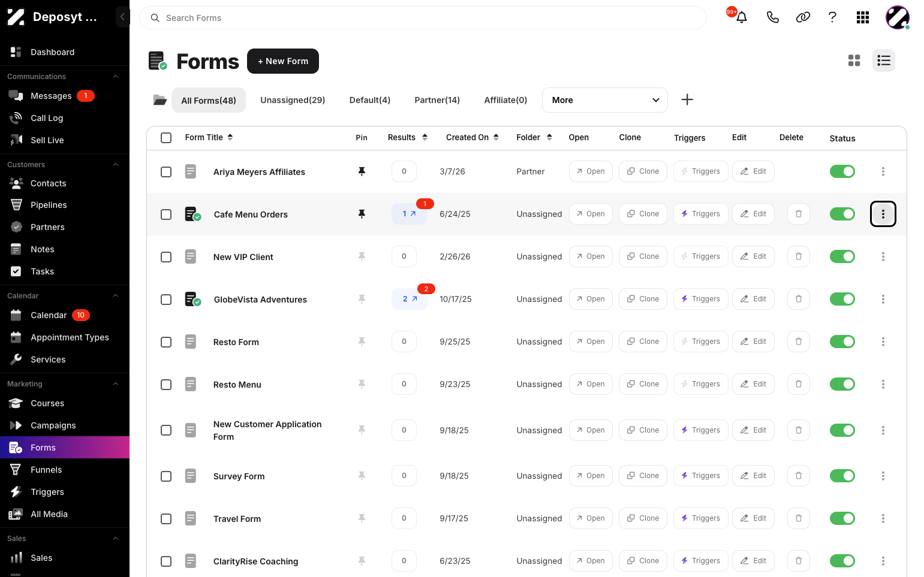Open the notifications bell
924x577 pixels.
point(741,17)
